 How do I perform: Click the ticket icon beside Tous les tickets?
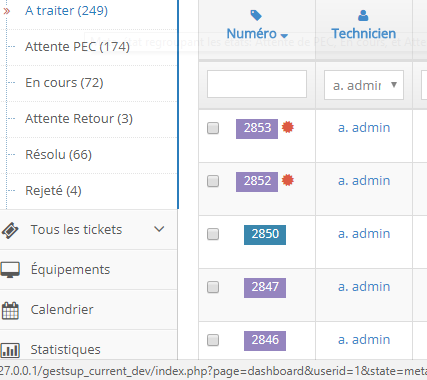tap(10, 230)
